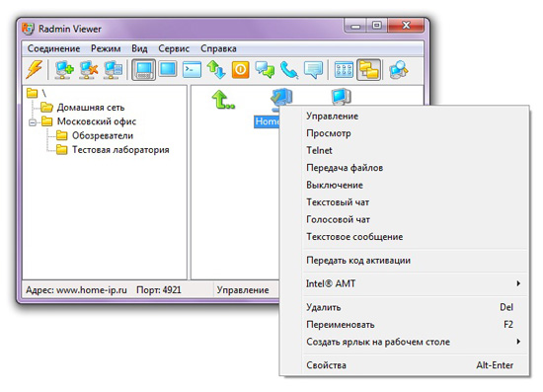543x392 pixels.
Task: Maximize the Radmin Viewer window
Action: point(377,26)
